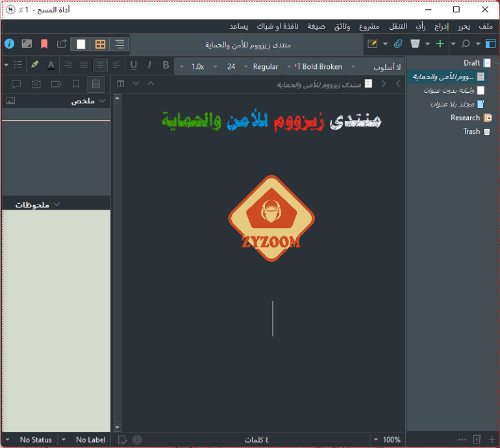This screenshot has height=448, width=500.
Task: Click the binder footer add folder icon
Action: 477,440
